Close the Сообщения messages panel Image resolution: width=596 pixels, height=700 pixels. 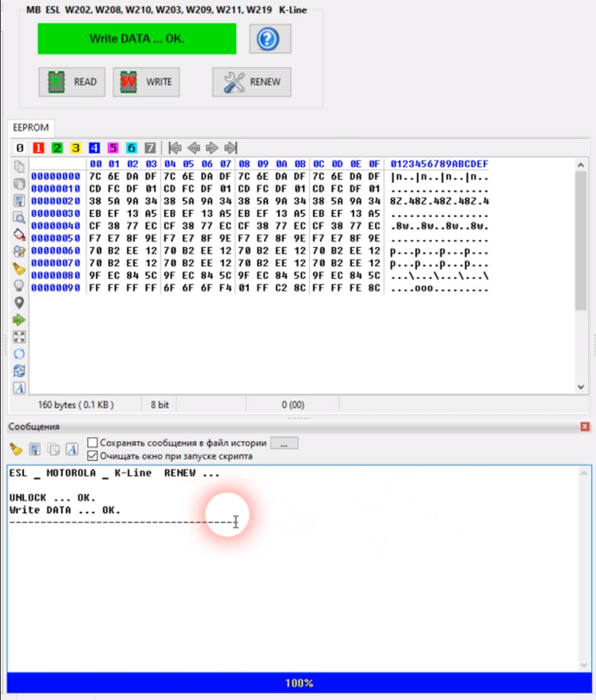coord(585,426)
